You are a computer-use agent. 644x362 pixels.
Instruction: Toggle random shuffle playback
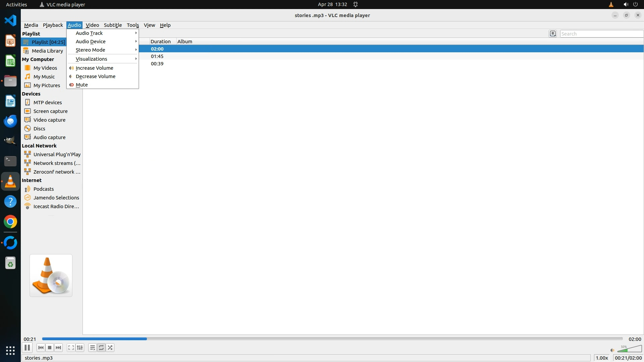pyautogui.click(x=110, y=348)
